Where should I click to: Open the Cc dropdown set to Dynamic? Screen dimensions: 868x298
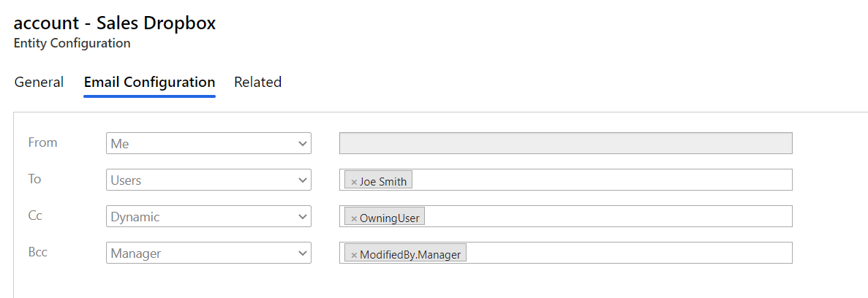(x=208, y=216)
